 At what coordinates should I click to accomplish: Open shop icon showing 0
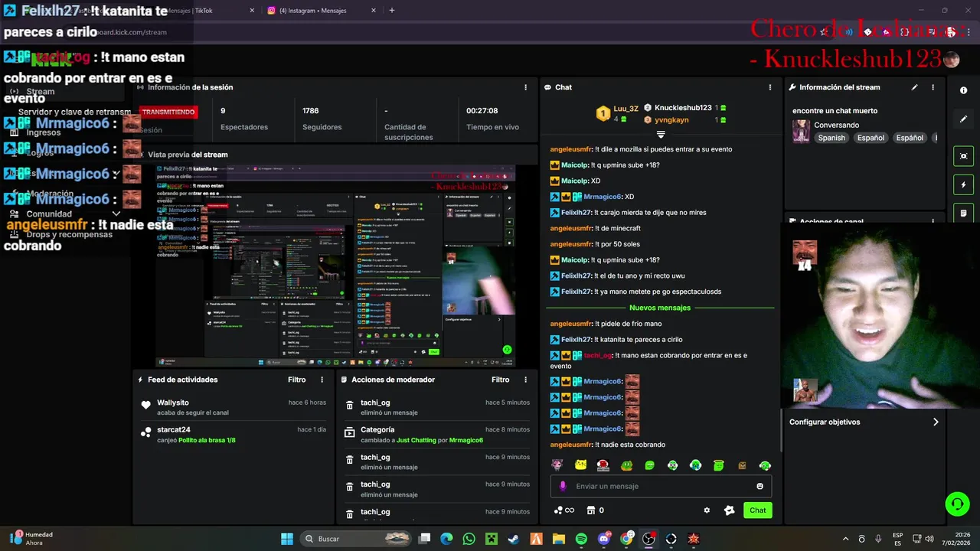click(x=595, y=510)
